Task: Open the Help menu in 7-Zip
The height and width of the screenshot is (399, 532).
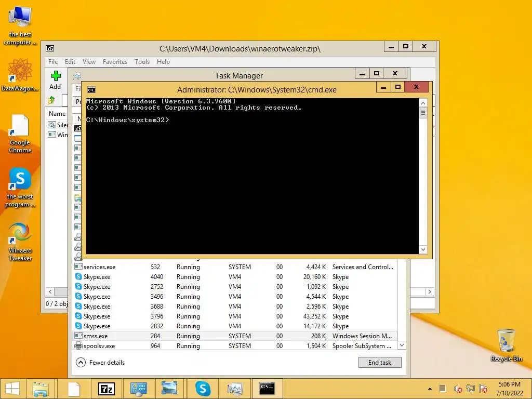Action: (163, 62)
